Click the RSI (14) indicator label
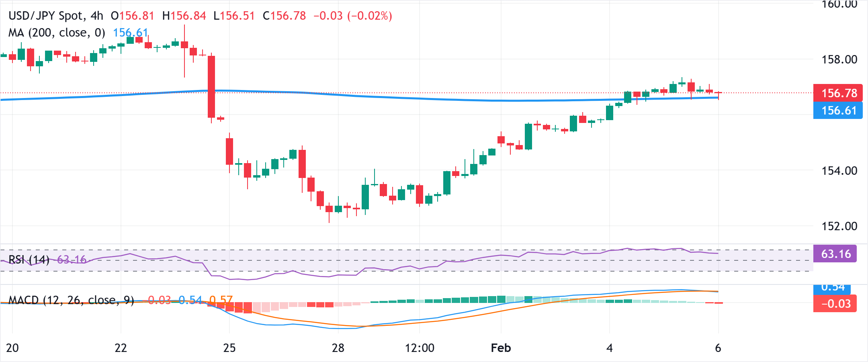The image size is (868, 362). (x=28, y=260)
